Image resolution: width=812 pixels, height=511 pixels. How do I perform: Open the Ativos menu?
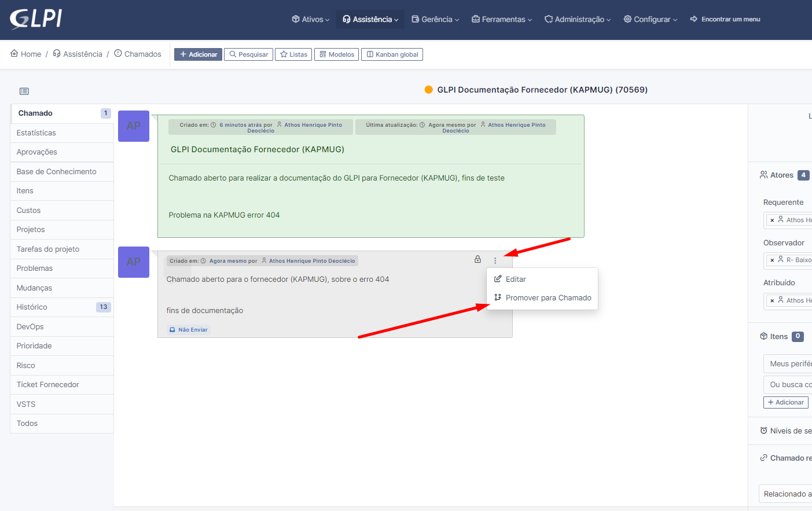(311, 19)
